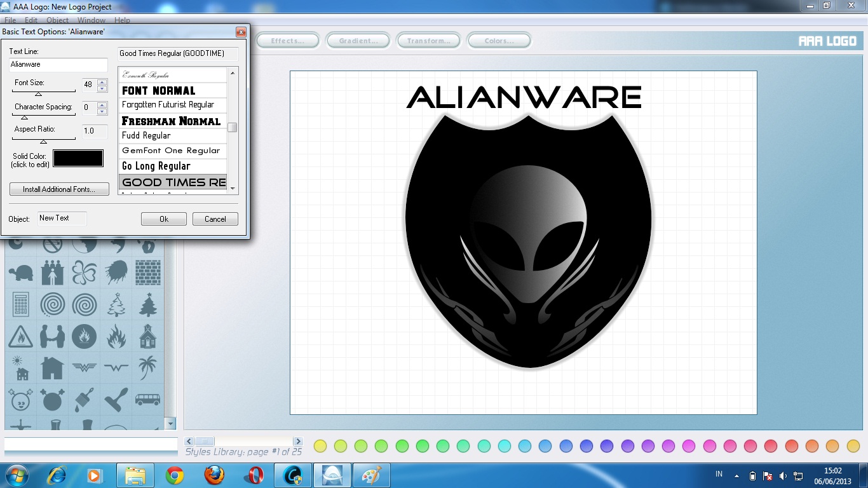Select Forgotten Futurist Regular font

pyautogui.click(x=173, y=105)
